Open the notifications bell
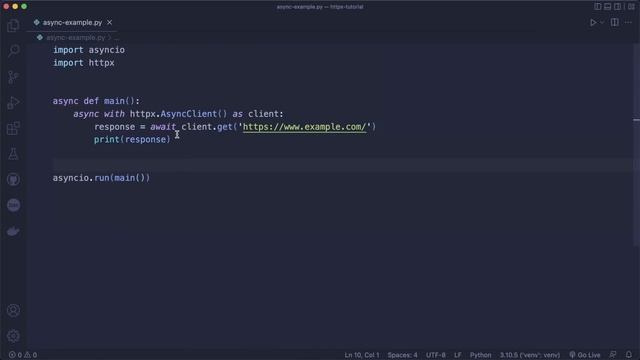The width and height of the screenshot is (640, 360). click(x=629, y=355)
